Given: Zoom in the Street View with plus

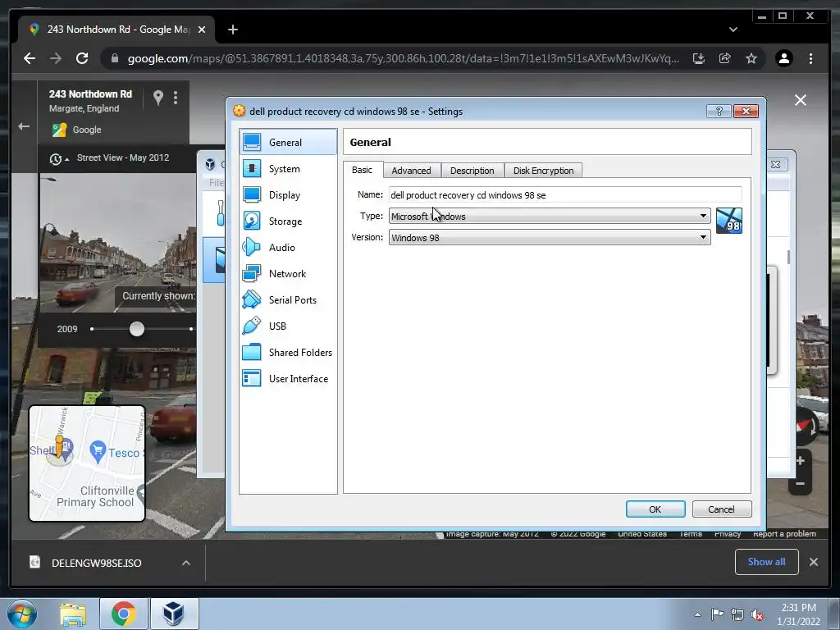Looking at the screenshot, I should (x=800, y=461).
